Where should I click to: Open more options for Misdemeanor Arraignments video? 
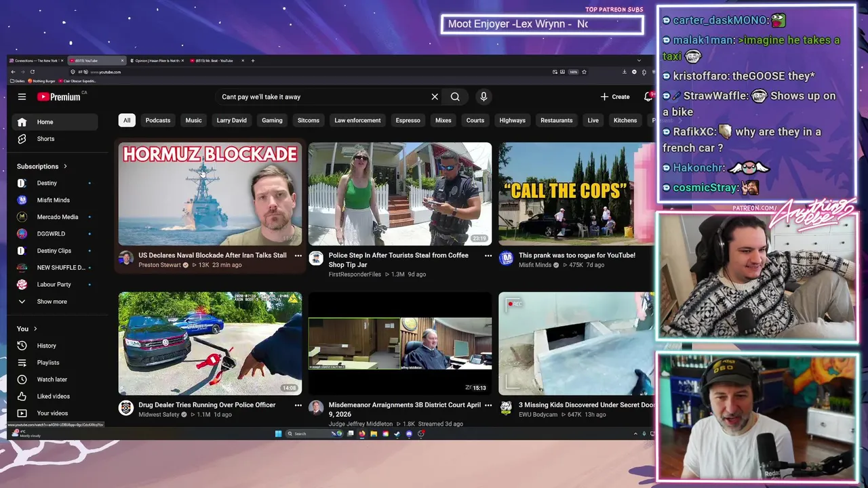click(488, 405)
